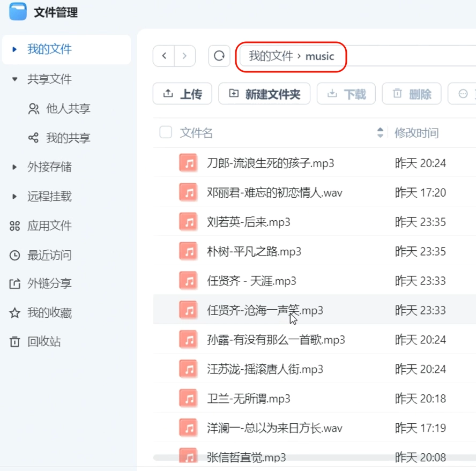Expand the 外接存储 arrow
The height and width of the screenshot is (471, 476).
coord(14,167)
